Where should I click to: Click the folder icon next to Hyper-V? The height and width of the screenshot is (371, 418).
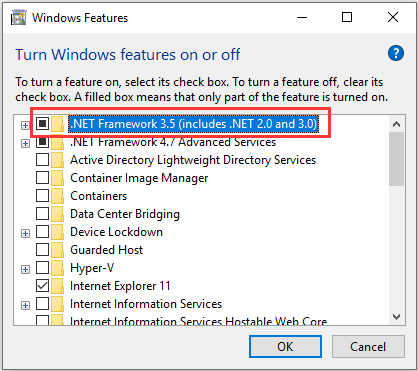pos(57,268)
